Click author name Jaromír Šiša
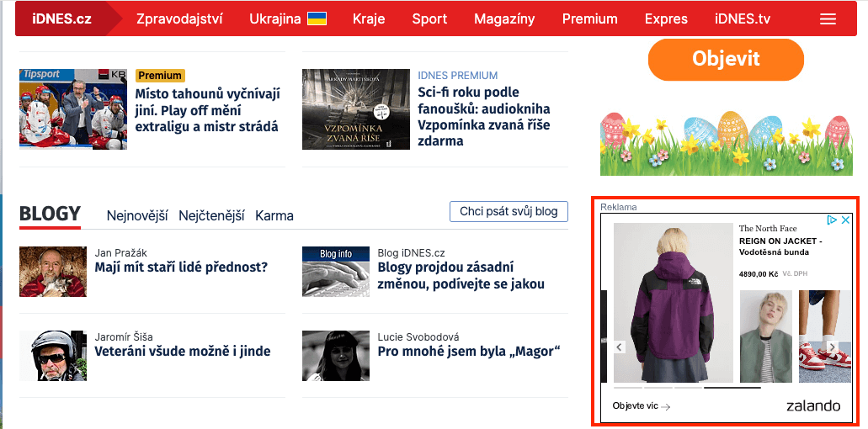The width and height of the screenshot is (868, 429). point(124,336)
